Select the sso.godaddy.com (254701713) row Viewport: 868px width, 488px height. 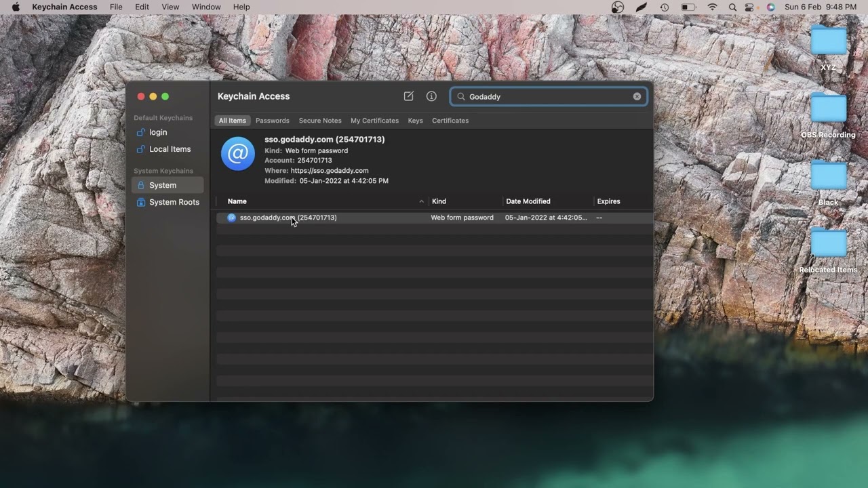pos(434,218)
